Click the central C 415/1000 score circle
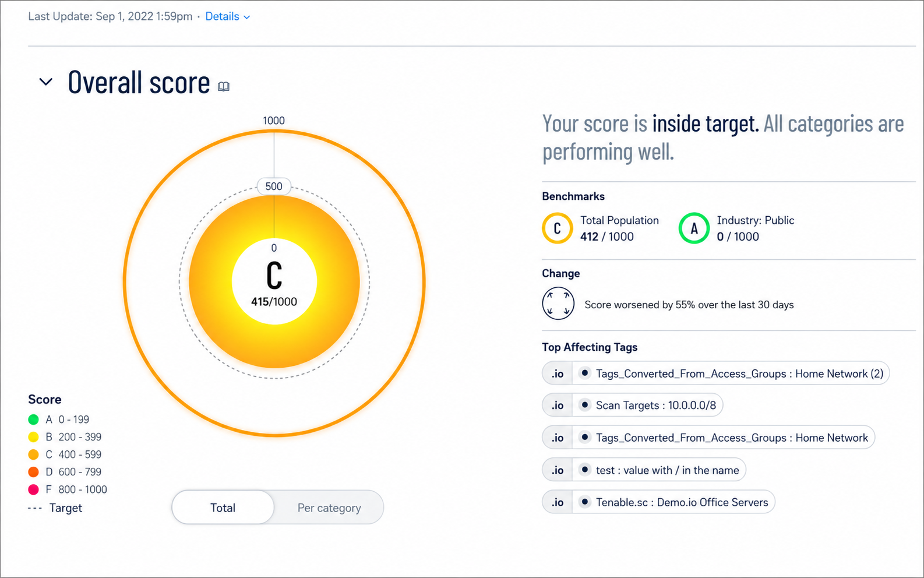Screen dimensions: 924x578 pyautogui.click(x=274, y=282)
